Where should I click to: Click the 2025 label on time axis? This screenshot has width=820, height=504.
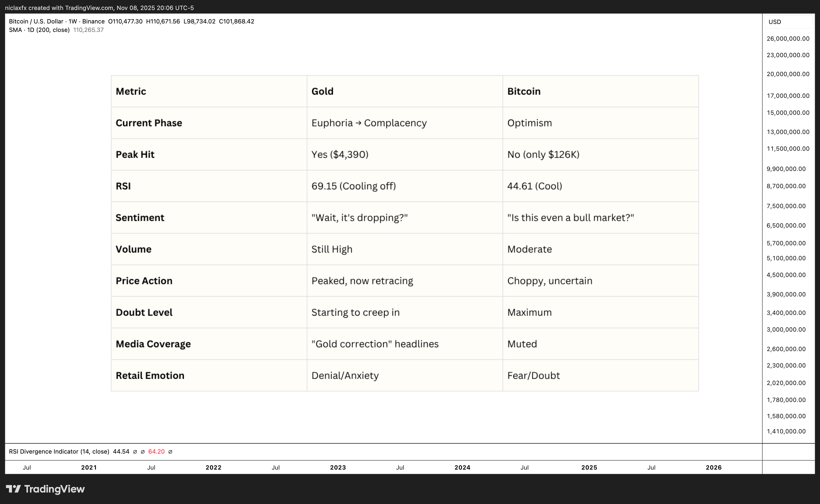pos(589,468)
